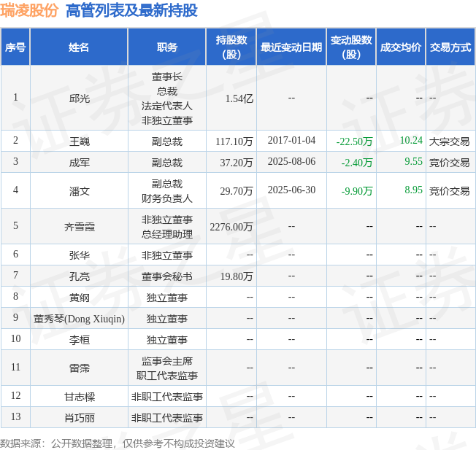This screenshot has height=450, width=476.
Task: Select the 变动股数(股) column header
Action: (351, 47)
